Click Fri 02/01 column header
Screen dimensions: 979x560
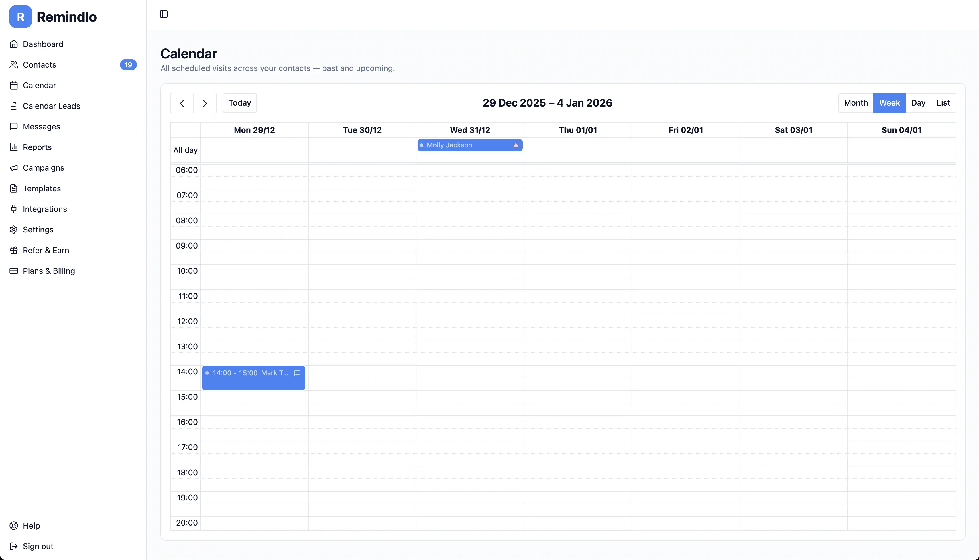685,130
